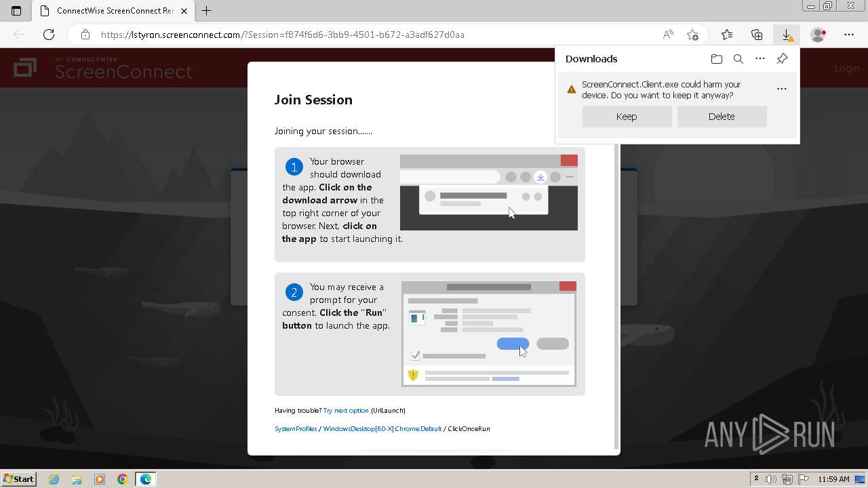Click the Join Session dialog scrollbar
This screenshot has width=868, height=488.
click(616, 296)
